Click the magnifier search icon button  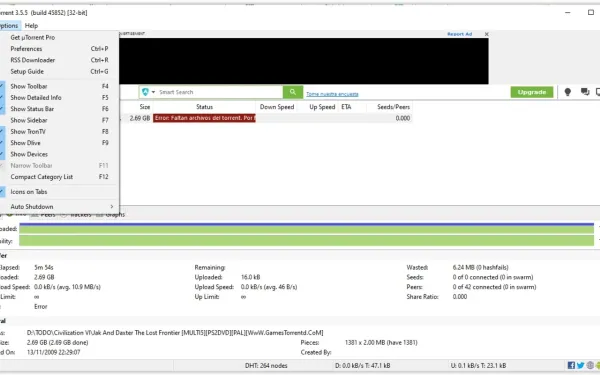tap(293, 92)
